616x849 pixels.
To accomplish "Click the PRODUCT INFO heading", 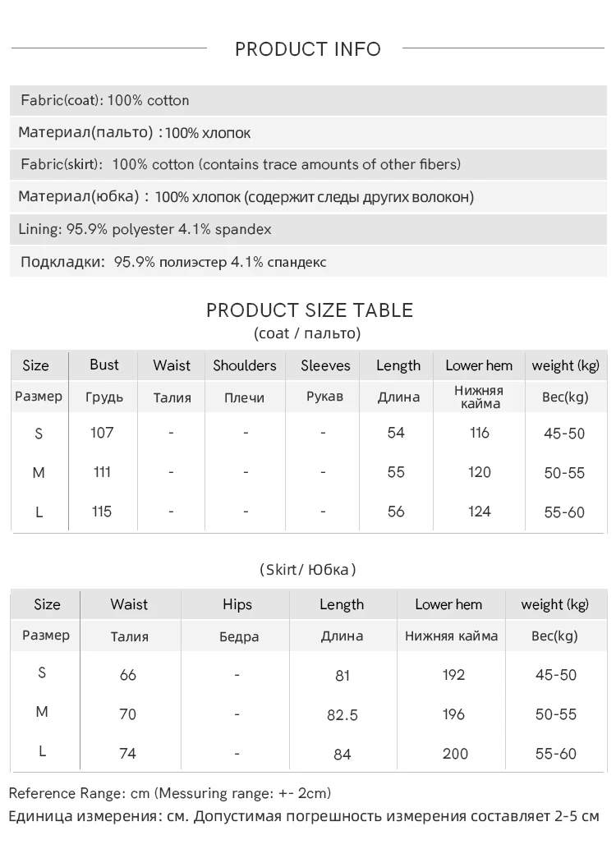I will click(308, 49).
